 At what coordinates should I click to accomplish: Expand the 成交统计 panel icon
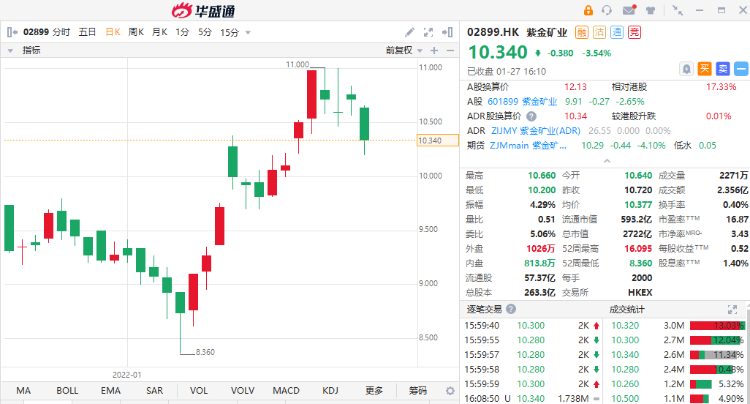(732, 309)
